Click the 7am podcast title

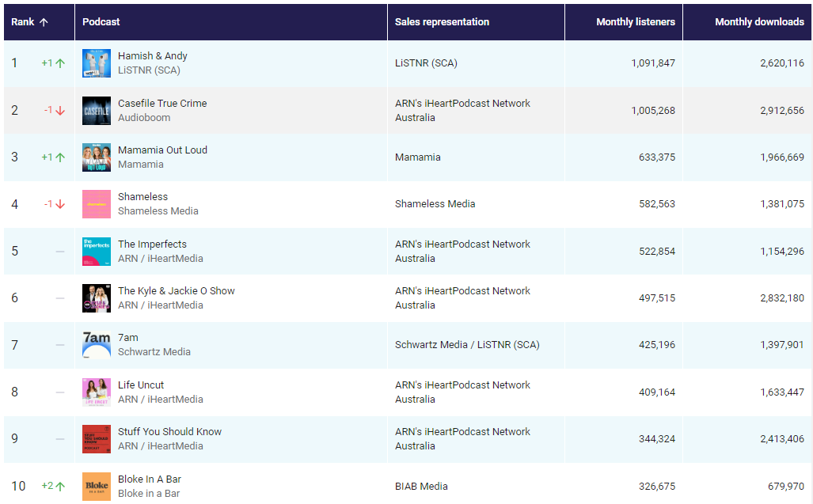[x=128, y=338]
